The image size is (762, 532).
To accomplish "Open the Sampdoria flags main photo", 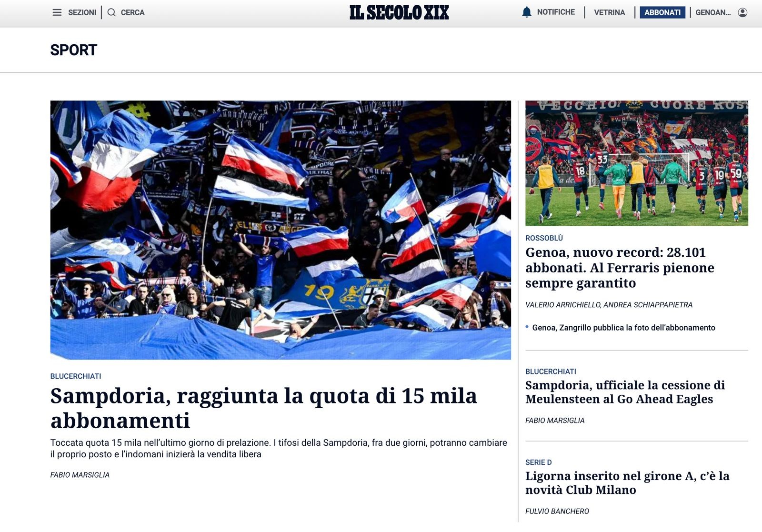I will click(x=281, y=230).
